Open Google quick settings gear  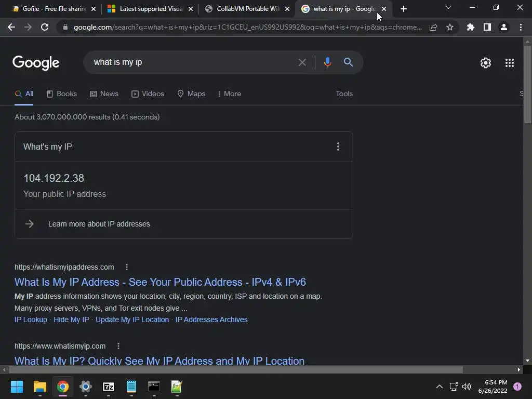(486, 63)
